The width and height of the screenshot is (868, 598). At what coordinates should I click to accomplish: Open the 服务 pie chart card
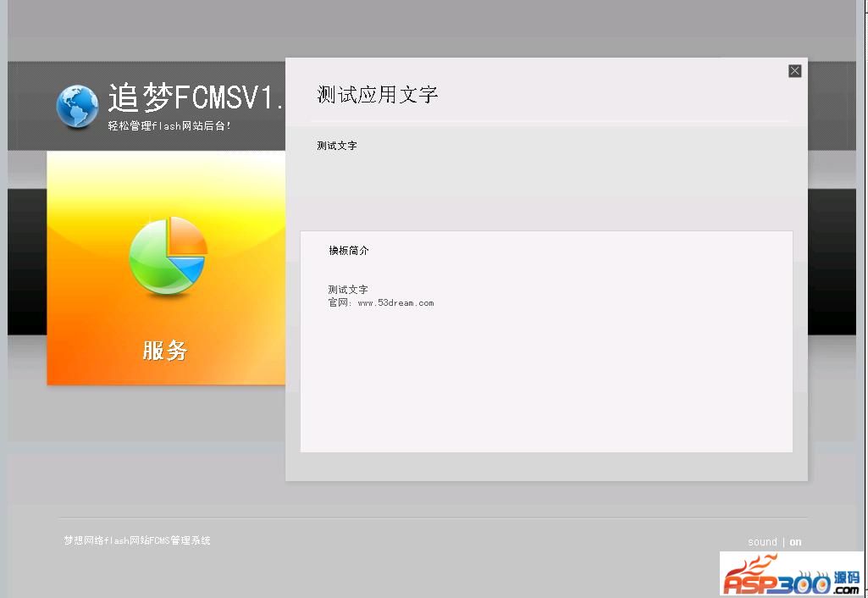[x=166, y=268]
